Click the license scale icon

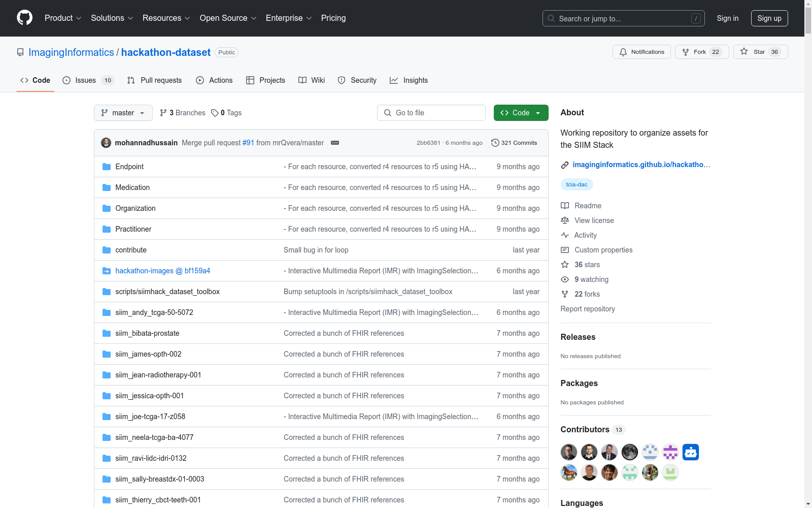point(565,220)
